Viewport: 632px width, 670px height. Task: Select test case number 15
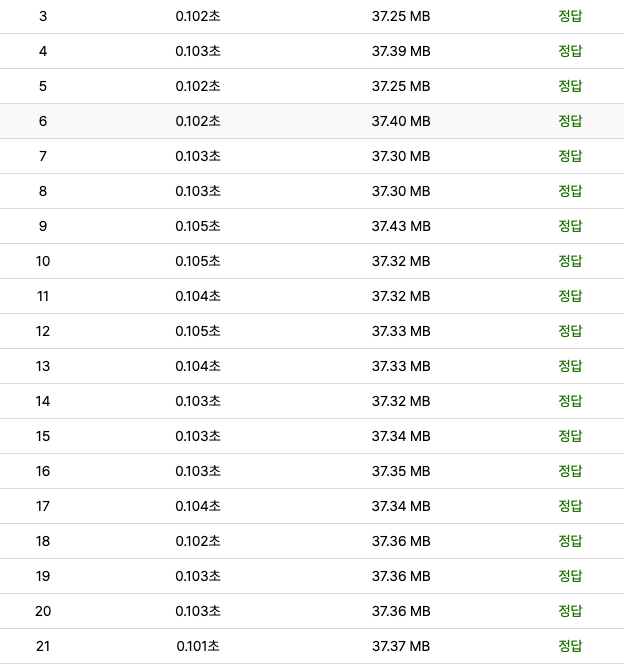(x=43, y=436)
